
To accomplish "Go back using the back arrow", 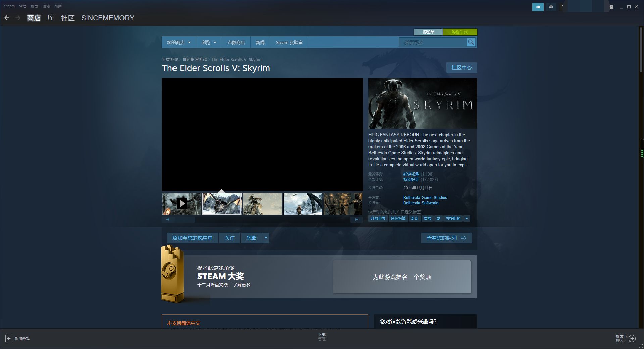I will [x=7, y=18].
